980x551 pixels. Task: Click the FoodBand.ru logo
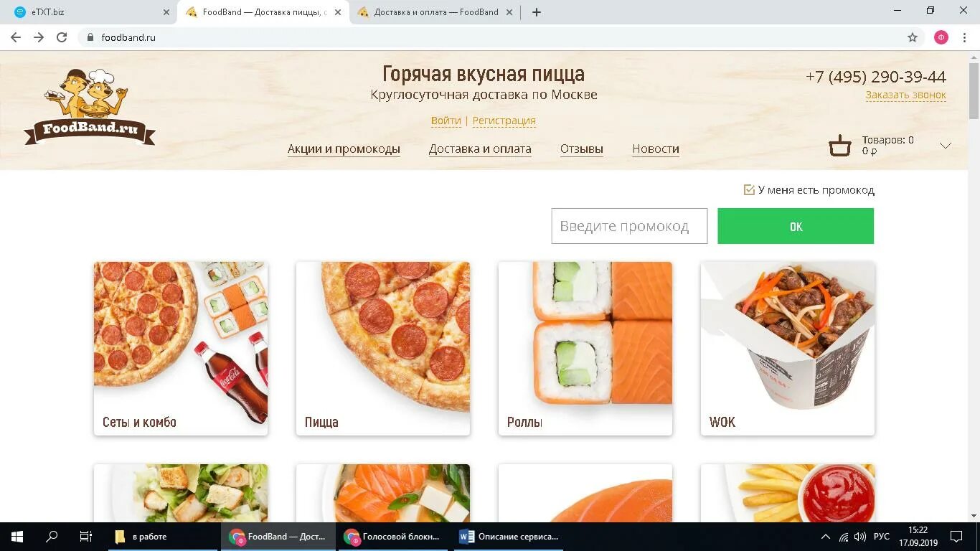point(89,107)
